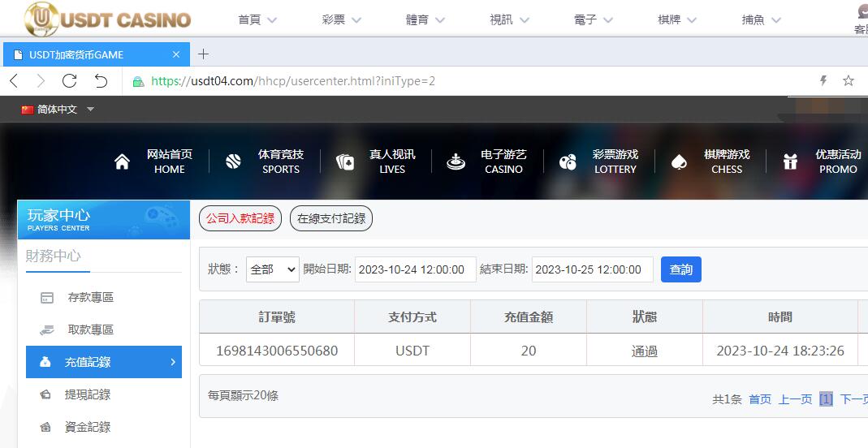Screen dimensions: 868x448
Task: Click the 結束日期 date input field
Action: click(x=592, y=269)
